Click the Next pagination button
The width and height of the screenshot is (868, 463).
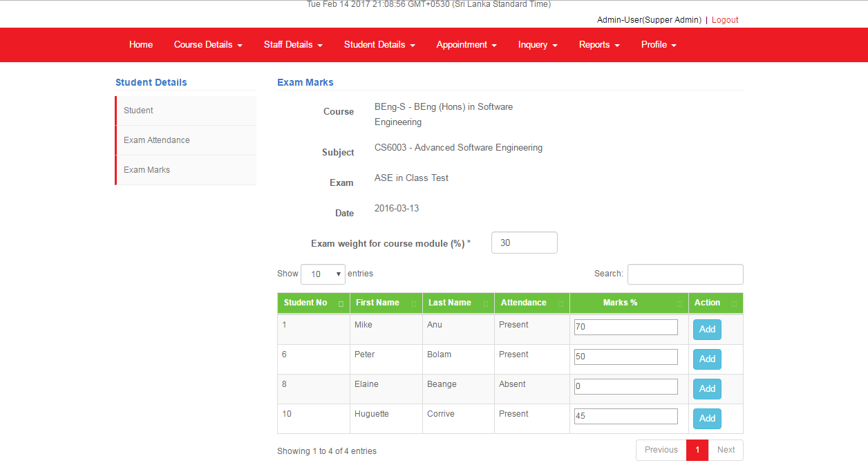click(726, 450)
